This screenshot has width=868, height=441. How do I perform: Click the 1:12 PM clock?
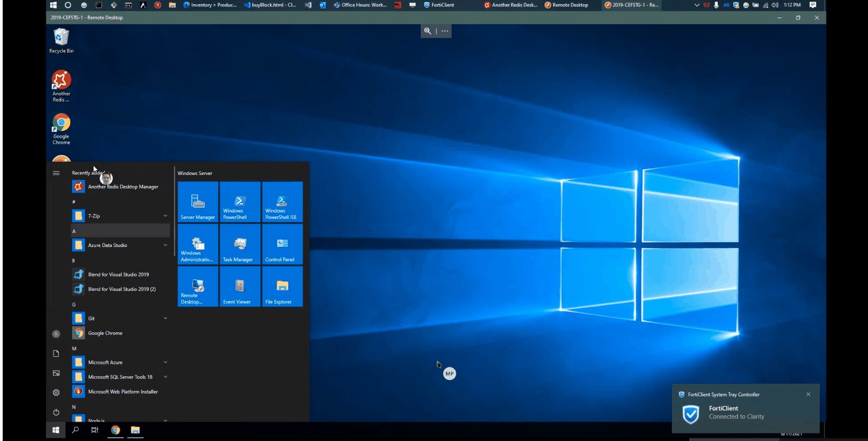point(792,5)
